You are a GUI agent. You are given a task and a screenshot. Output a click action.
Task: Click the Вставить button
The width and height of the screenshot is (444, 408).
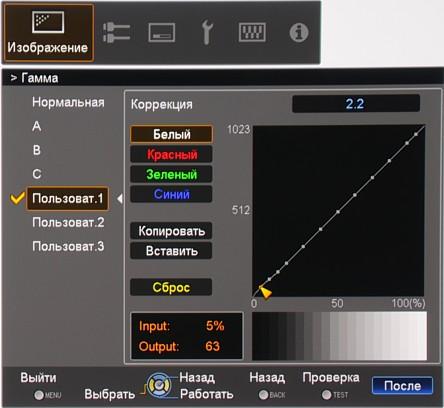tap(171, 251)
